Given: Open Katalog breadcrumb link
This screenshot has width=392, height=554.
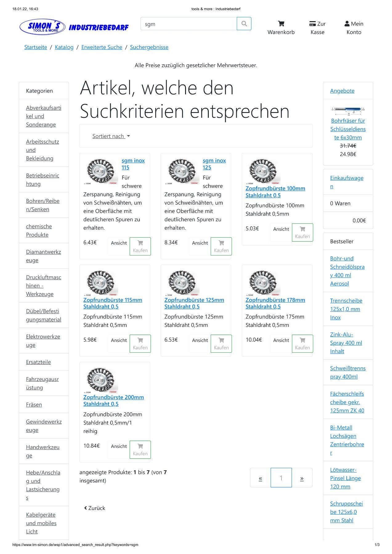Looking at the screenshot, I should point(64,47).
